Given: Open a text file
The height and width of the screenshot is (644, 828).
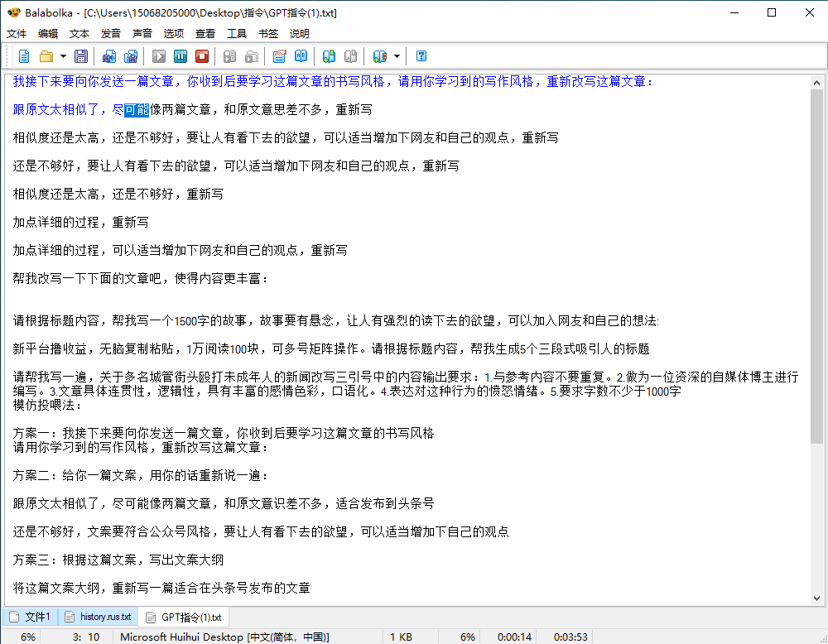Looking at the screenshot, I should [47, 56].
